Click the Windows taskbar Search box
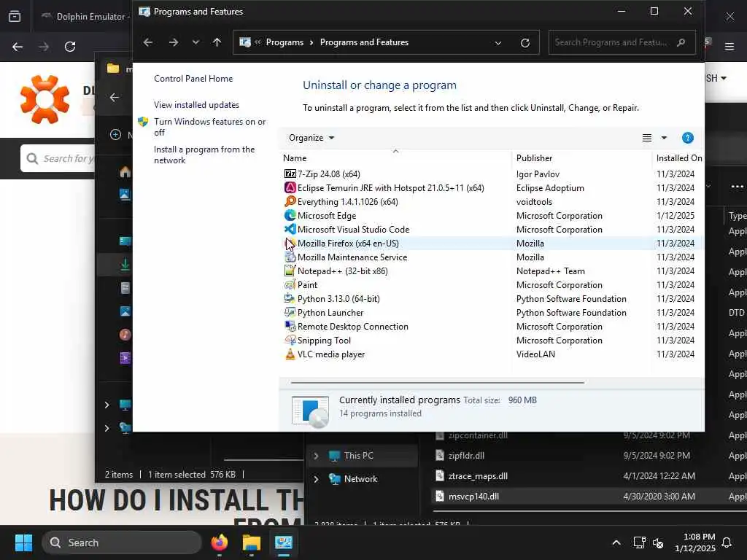This screenshot has width=747, height=560. pyautogui.click(x=122, y=542)
